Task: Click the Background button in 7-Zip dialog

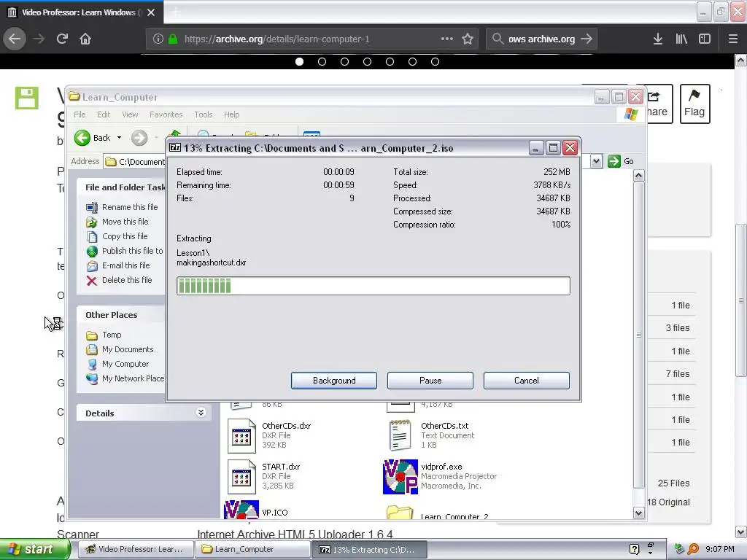Action: click(x=334, y=381)
